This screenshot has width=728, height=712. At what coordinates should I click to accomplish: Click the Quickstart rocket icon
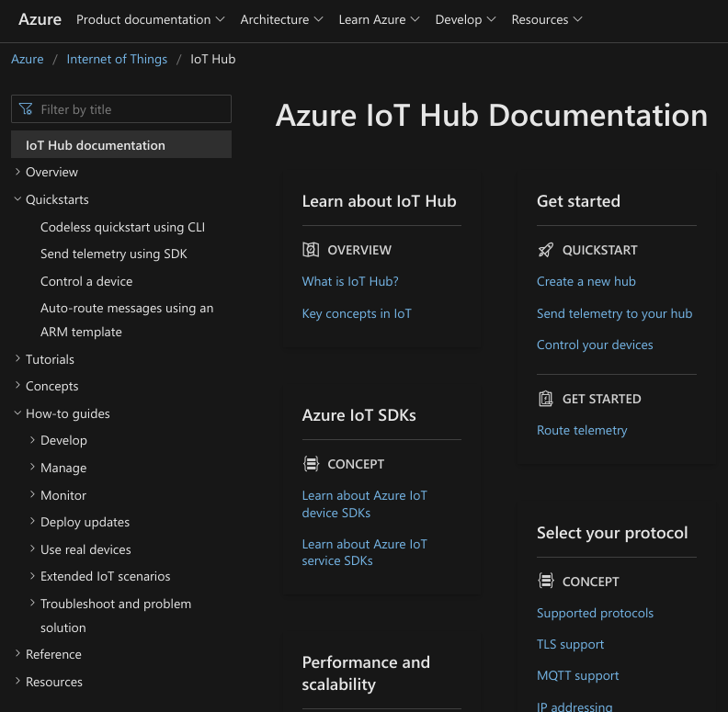point(546,250)
